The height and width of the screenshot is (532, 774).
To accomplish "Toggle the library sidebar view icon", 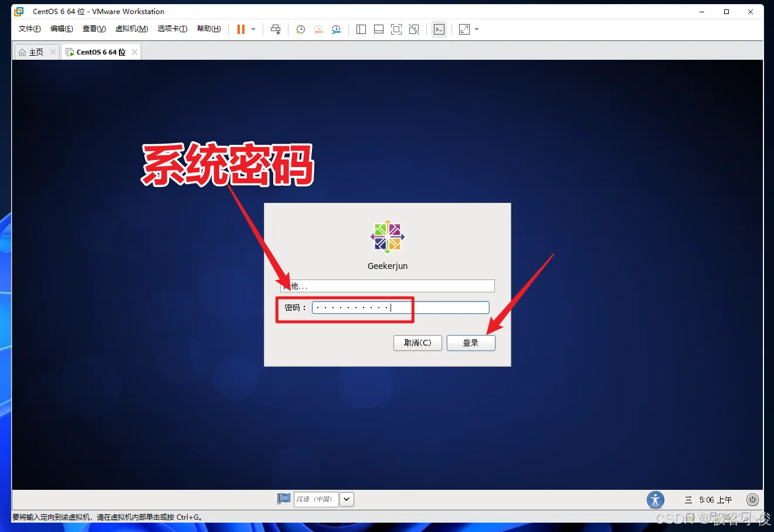I will 361,29.
